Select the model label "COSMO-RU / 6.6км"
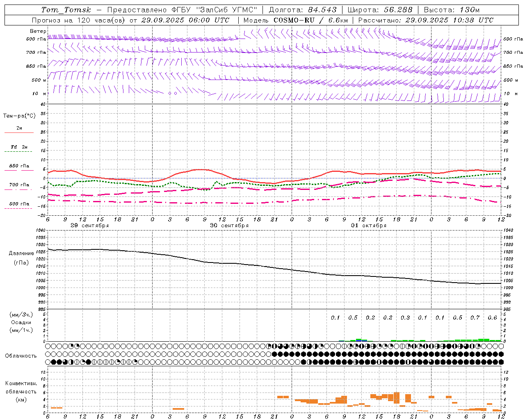The image size is (525, 420). pyautogui.click(x=311, y=20)
